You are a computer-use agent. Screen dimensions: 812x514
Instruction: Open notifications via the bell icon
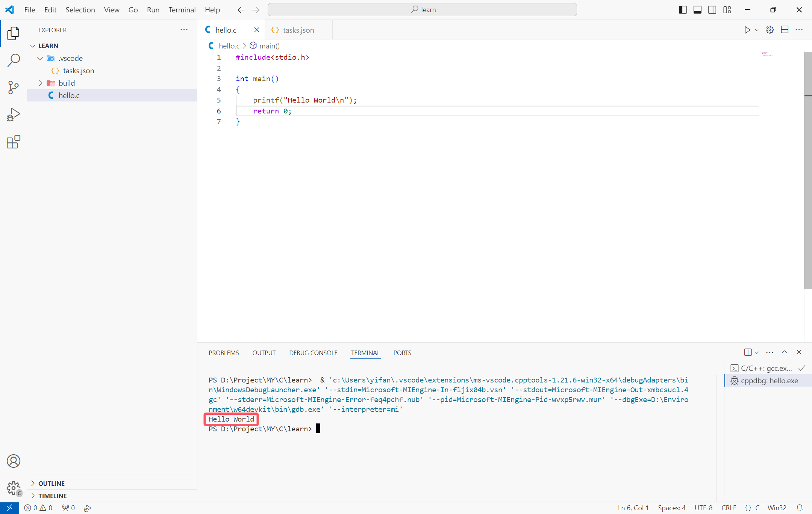point(801,508)
